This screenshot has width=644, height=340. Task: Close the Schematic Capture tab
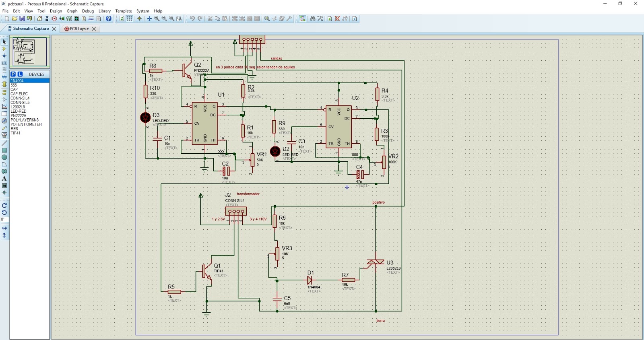click(54, 29)
